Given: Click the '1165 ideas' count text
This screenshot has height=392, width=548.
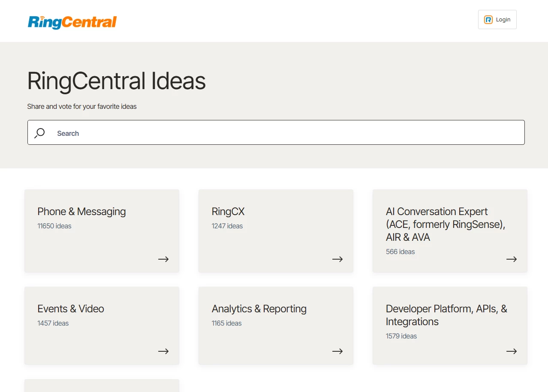Looking at the screenshot, I should pos(227,323).
